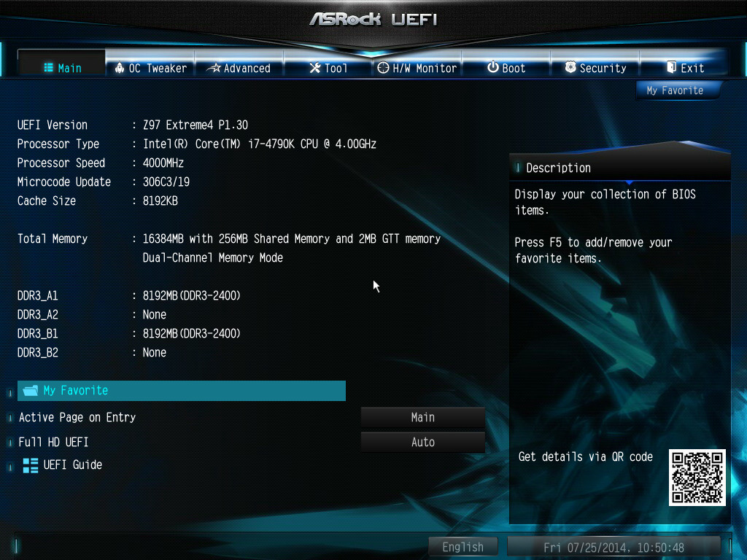Click the Microcode Update value 306C3/19
The width and height of the screenshot is (747, 560).
click(x=166, y=182)
